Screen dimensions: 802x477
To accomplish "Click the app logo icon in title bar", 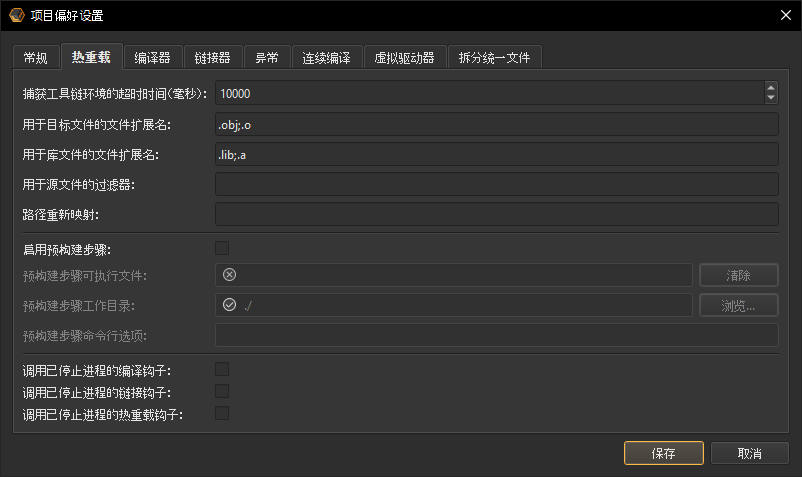I will [17, 15].
